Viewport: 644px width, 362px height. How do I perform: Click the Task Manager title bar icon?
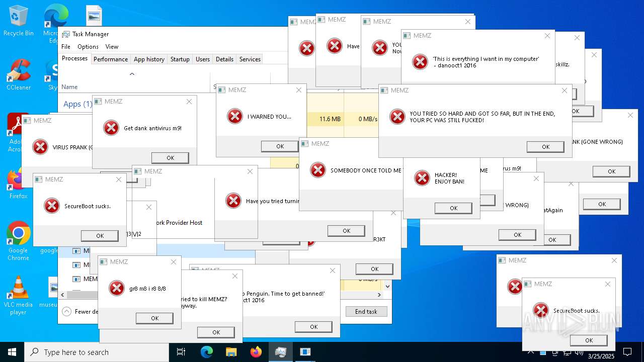(66, 34)
